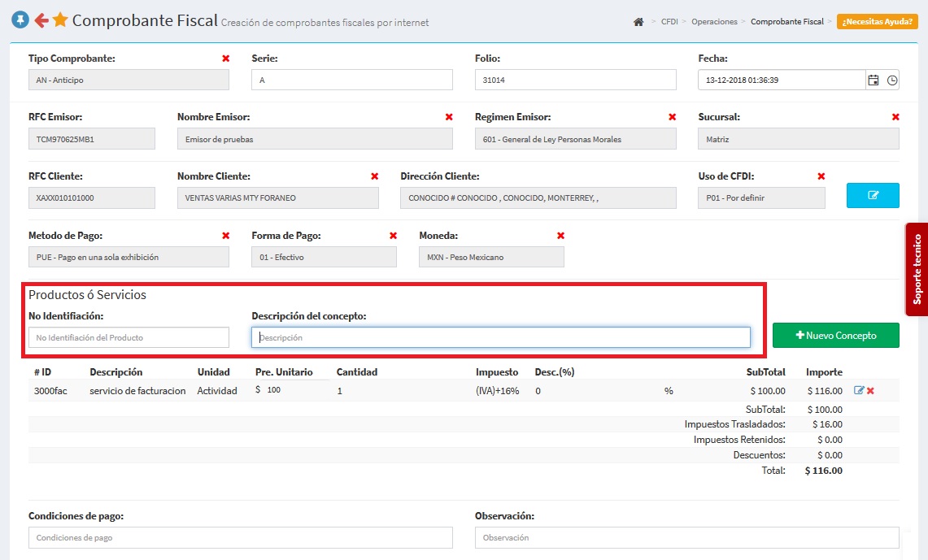Clear the Tipo Comprobante selection
This screenshot has height=560, width=928.
point(225,59)
